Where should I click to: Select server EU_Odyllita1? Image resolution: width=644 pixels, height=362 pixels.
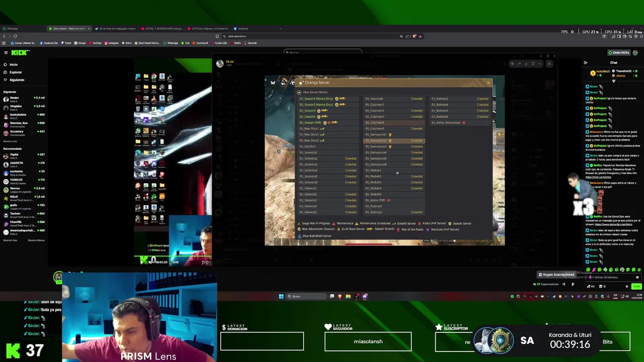(x=327, y=146)
